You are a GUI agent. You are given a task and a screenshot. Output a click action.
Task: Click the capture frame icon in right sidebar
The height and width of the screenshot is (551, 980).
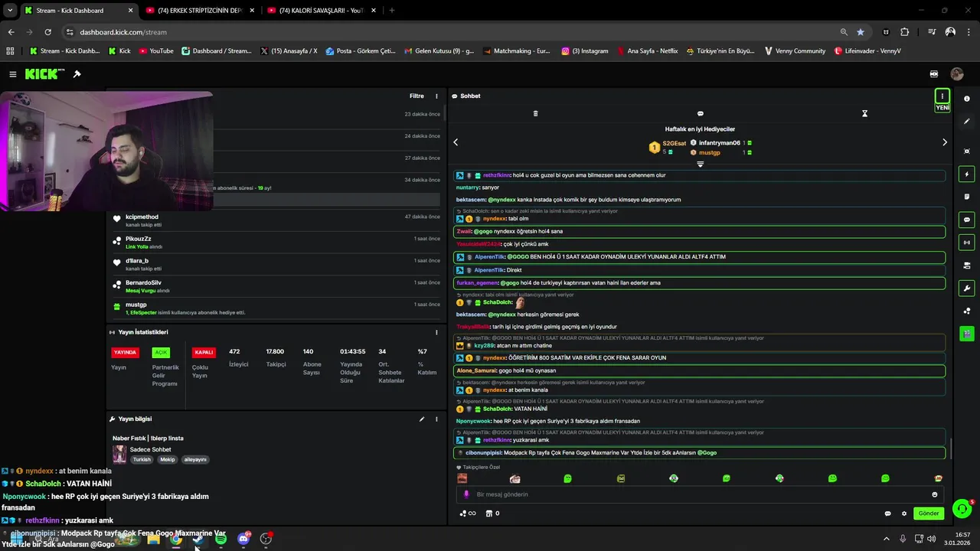(967, 152)
